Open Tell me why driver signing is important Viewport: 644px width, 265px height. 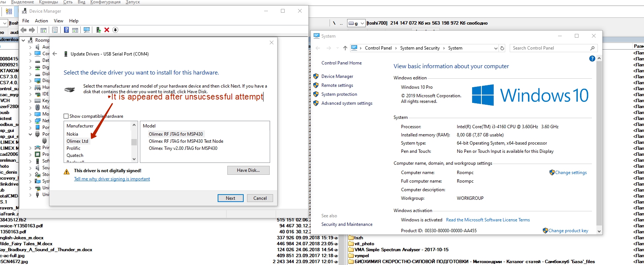(x=112, y=179)
